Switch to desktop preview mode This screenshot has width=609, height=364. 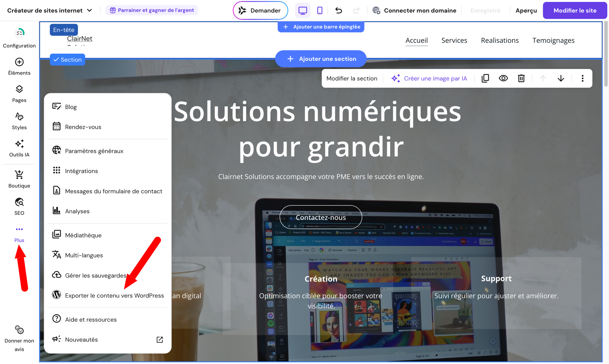pos(303,10)
